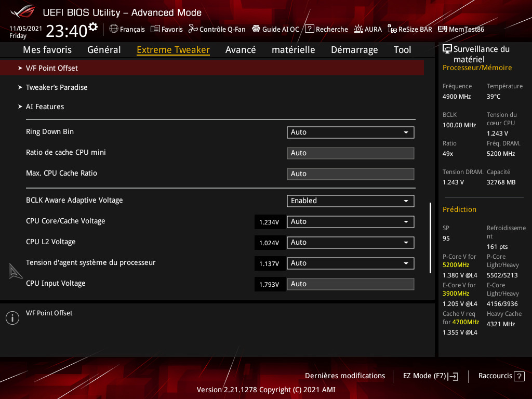The width and height of the screenshot is (532, 399).
Task: Click 1.234V core voltage readout
Action: [270, 222]
